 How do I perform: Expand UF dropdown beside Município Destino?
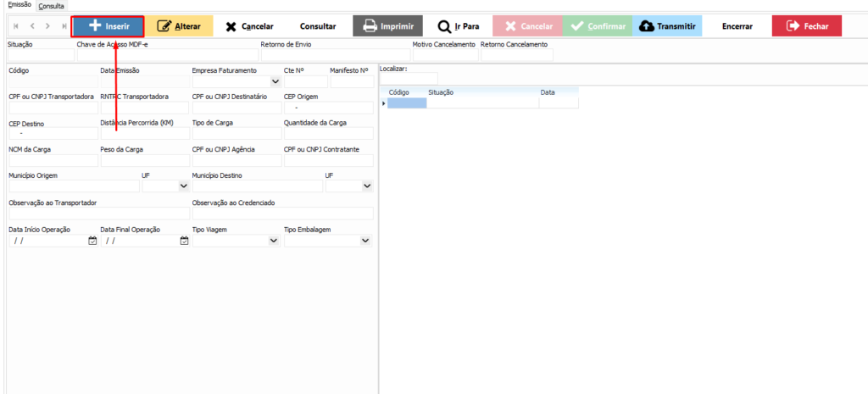[x=366, y=186]
